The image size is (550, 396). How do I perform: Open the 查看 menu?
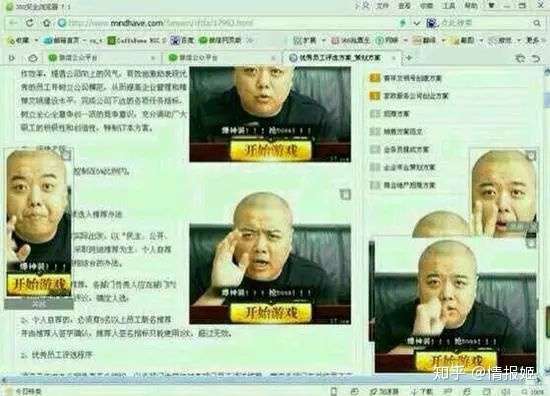point(404,6)
